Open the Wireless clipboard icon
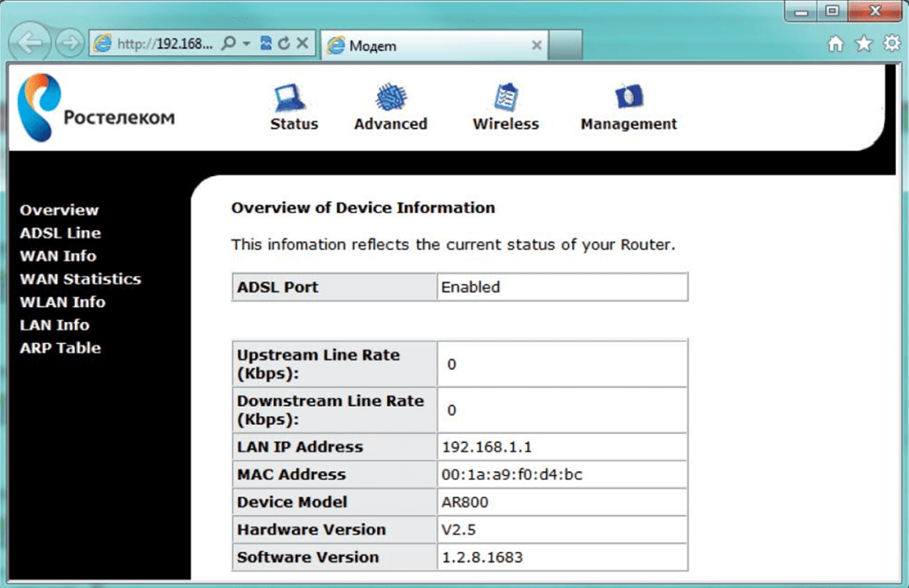This screenshot has height=588, width=909. pyautogui.click(x=506, y=97)
